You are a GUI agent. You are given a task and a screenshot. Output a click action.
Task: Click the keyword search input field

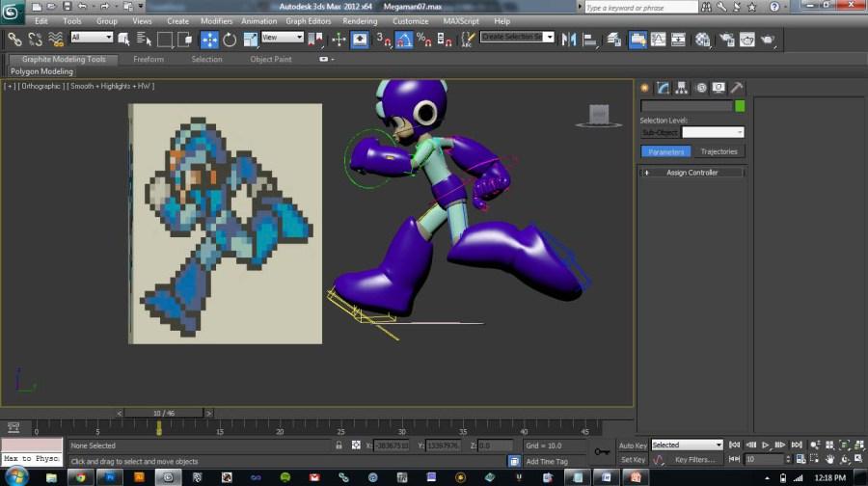click(639, 8)
